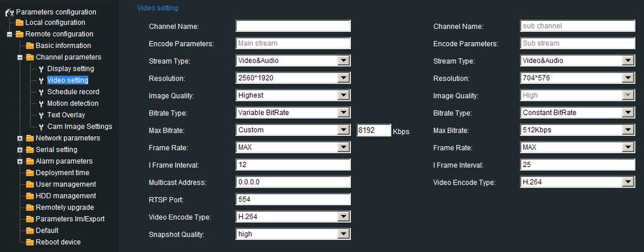Expand the Alarm parameters tree node
The image size is (644, 252).
pos(19,161)
